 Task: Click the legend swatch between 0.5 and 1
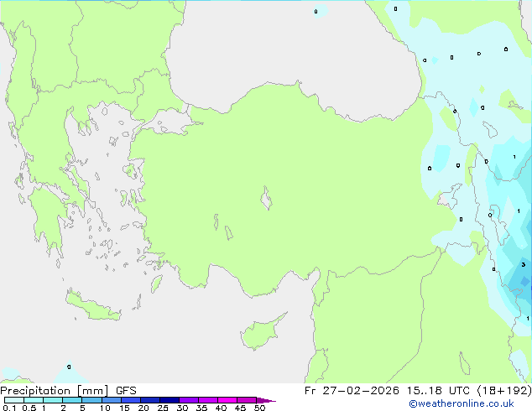click(34, 400)
